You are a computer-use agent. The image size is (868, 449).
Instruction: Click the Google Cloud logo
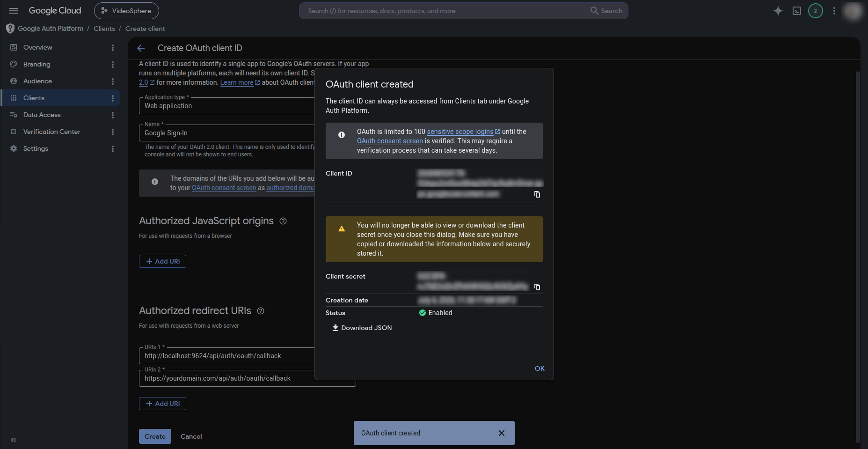(55, 11)
